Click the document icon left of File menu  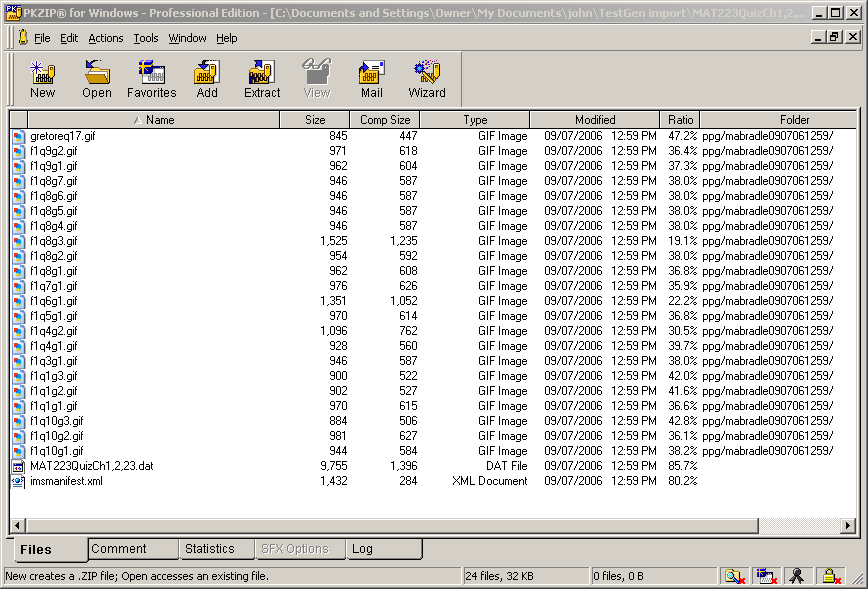pyautogui.click(x=23, y=38)
